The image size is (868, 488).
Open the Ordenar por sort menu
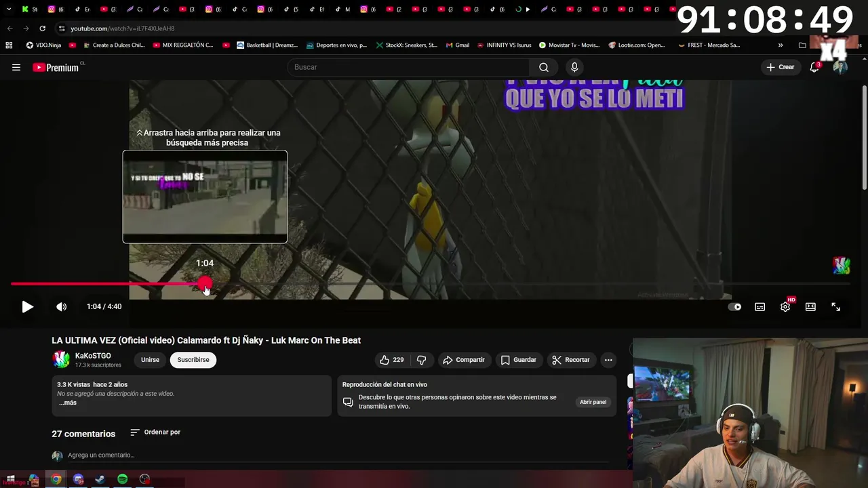point(155,432)
